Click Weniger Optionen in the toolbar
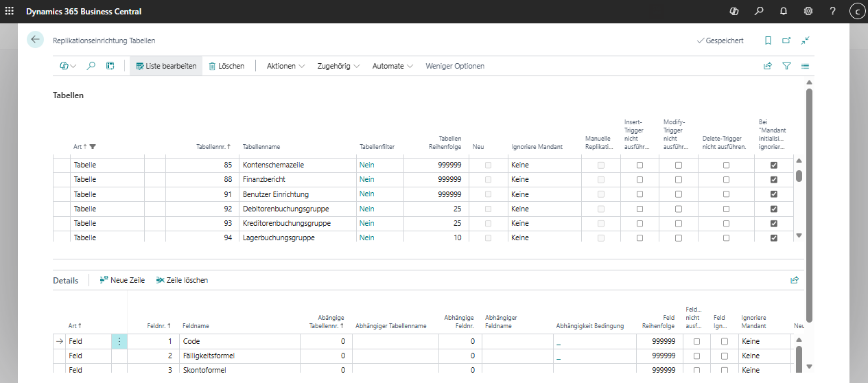 (x=454, y=66)
